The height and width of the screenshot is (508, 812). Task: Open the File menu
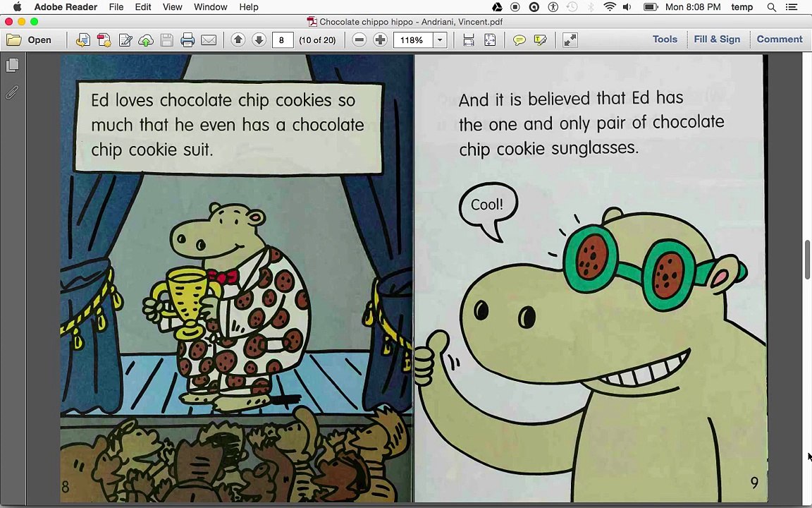116,7
